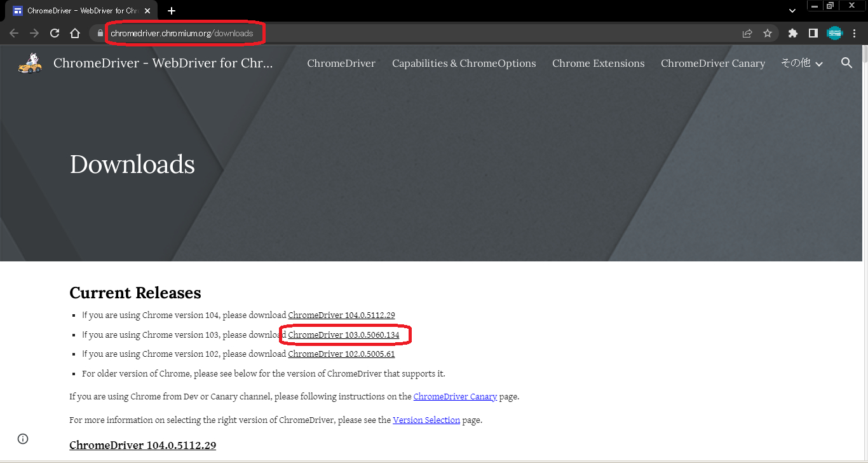Restore down the browser window
Viewport: 868px width, 463px height.
(x=830, y=6)
